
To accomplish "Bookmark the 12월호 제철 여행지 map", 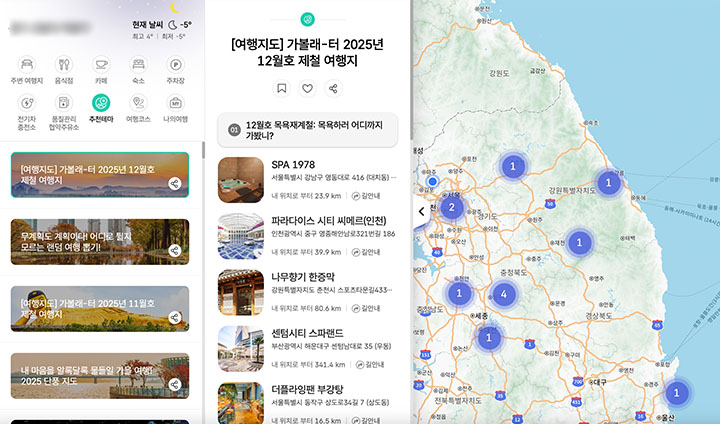I will click(281, 88).
